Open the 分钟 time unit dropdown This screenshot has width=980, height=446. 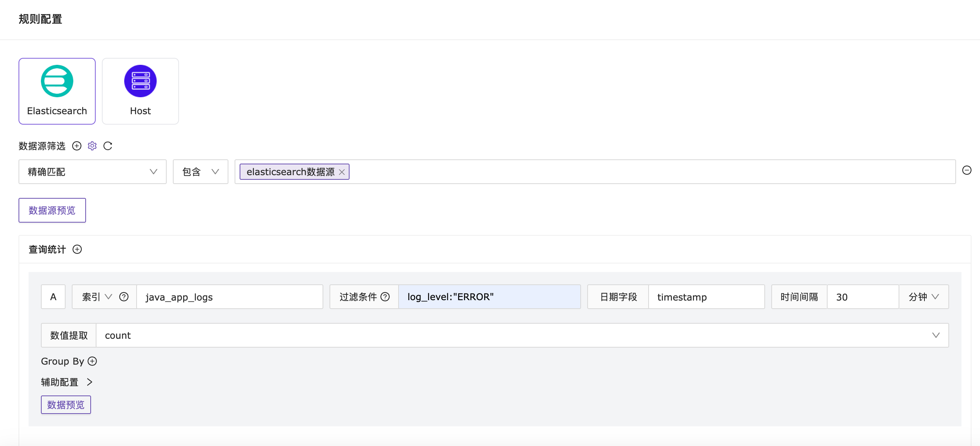click(923, 297)
